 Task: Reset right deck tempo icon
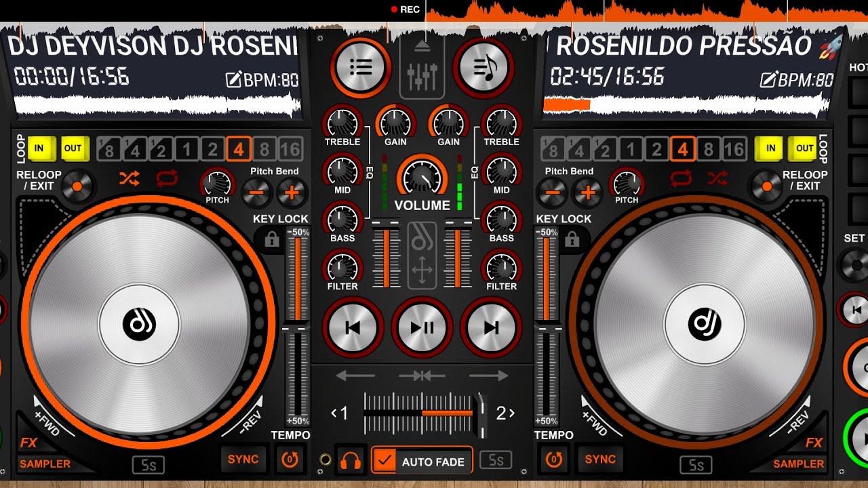pos(554,460)
